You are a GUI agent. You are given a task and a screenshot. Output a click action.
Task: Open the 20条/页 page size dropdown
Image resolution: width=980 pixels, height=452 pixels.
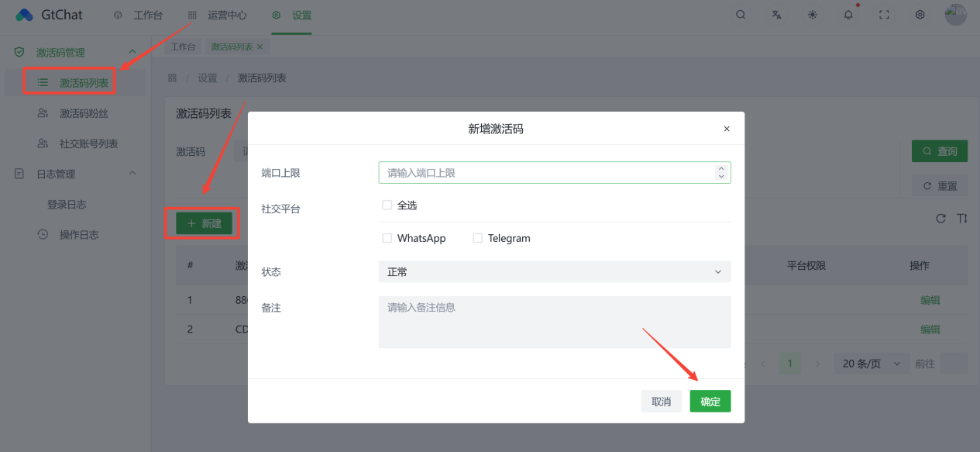tap(871, 364)
